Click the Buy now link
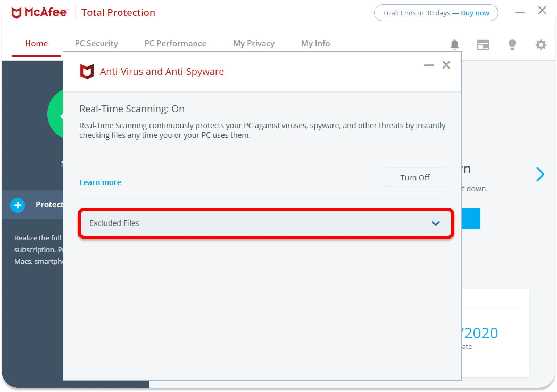This screenshot has height=392, width=557. [x=475, y=13]
